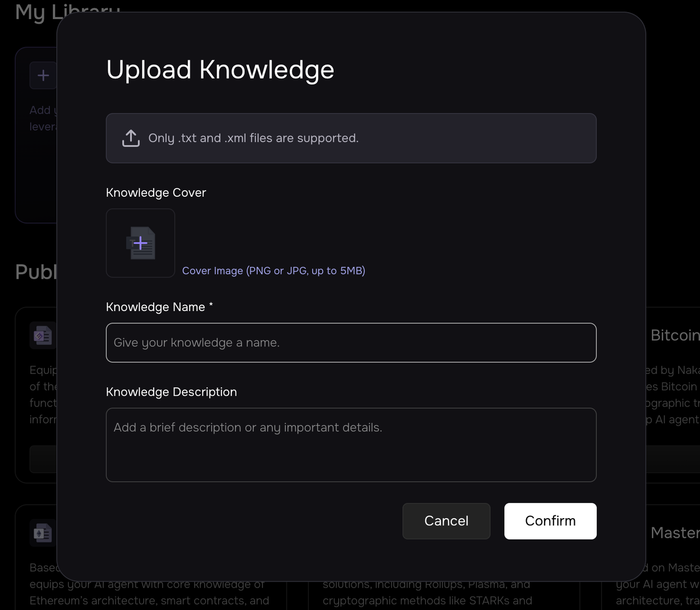
Task: Click the Knowledge Cover label
Action: pyautogui.click(x=156, y=192)
